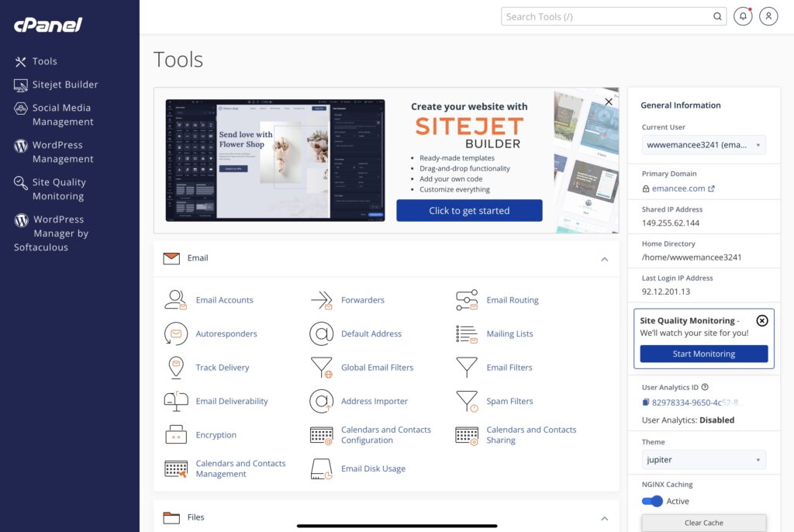Click the Forwarders arrow icon
This screenshot has height=532, width=794.
click(x=322, y=300)
